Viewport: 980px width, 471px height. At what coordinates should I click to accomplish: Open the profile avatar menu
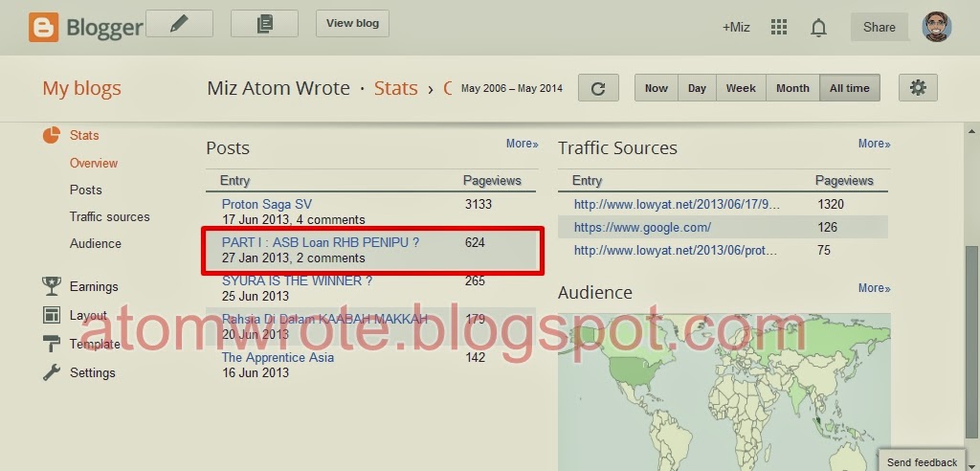[x=937, y=27]
